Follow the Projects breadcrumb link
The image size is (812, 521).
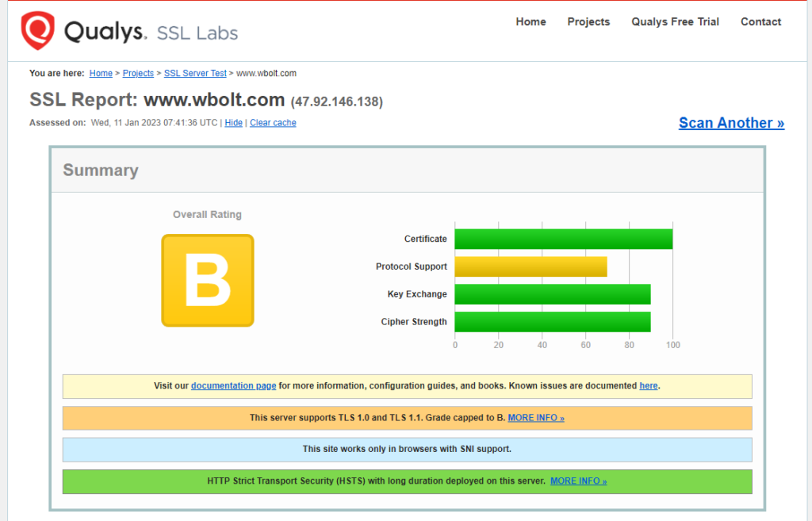point(138,73)
